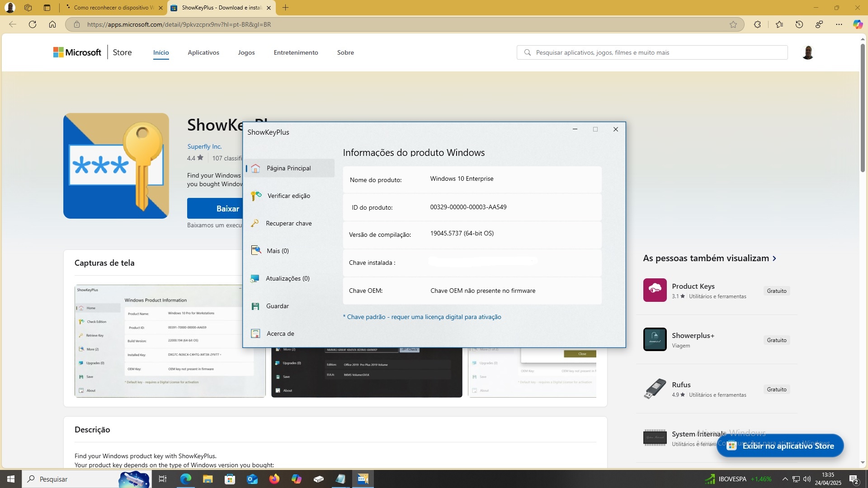Open the volume control in system tray
The width and height of the screenshot is (868, 488).
pos(807,479)
